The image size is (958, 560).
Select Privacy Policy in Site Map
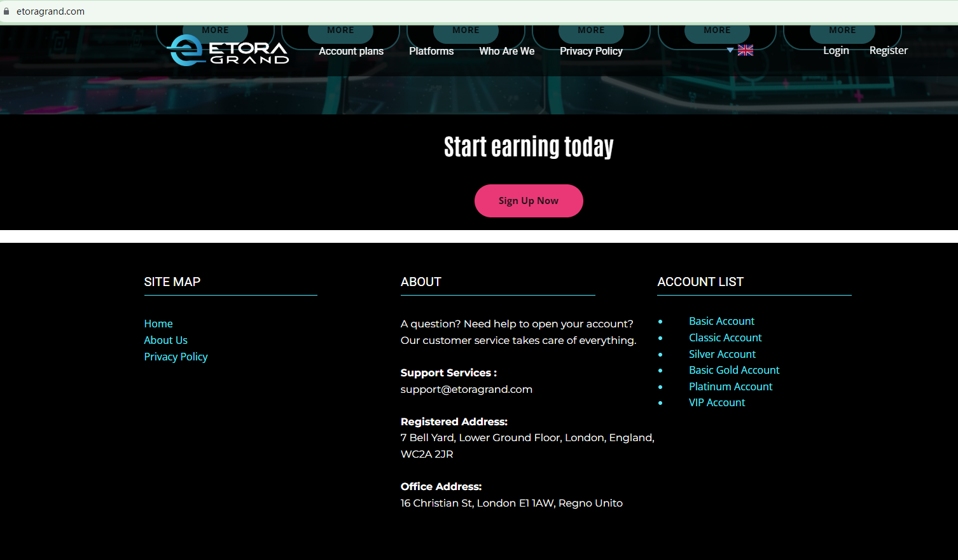tap(176, 357)
